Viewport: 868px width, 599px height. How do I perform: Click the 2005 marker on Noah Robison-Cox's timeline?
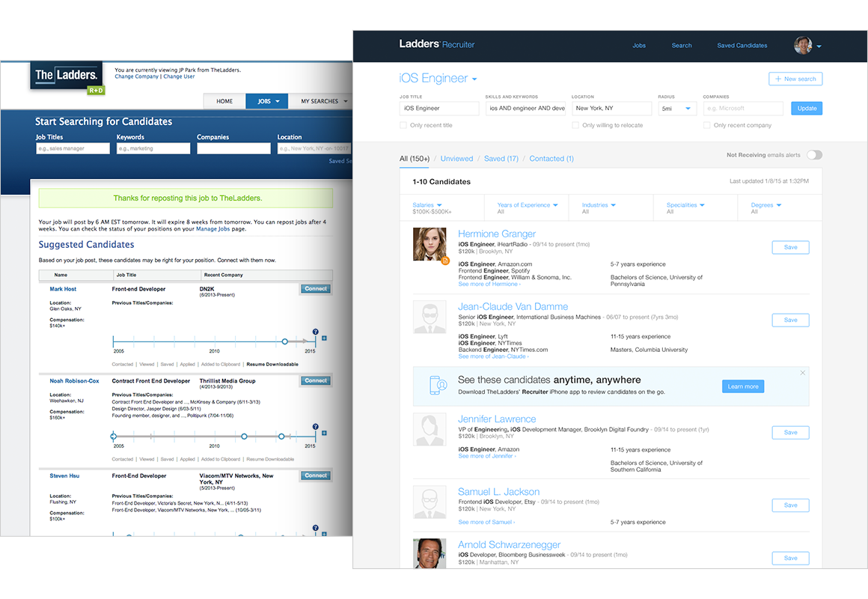[x=114, y=436]
